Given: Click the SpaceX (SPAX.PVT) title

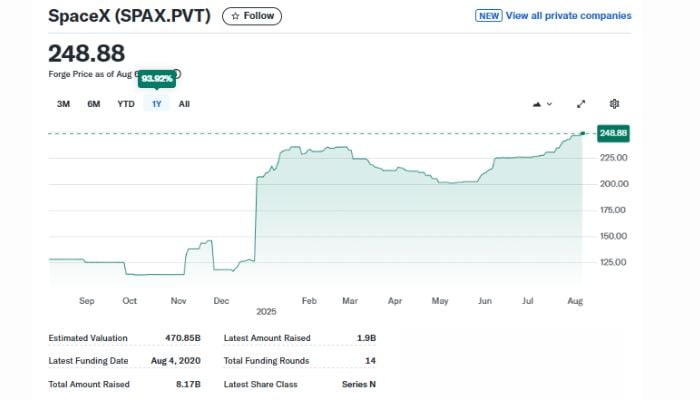Looking at the screenshot, I should coord(129,16).
